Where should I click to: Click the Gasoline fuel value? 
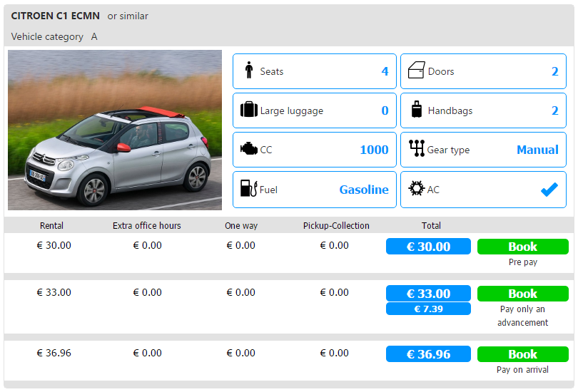(x=364, y=190)
